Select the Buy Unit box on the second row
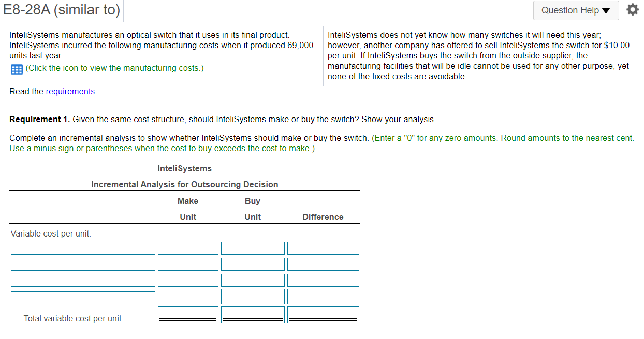 point(253,264)
